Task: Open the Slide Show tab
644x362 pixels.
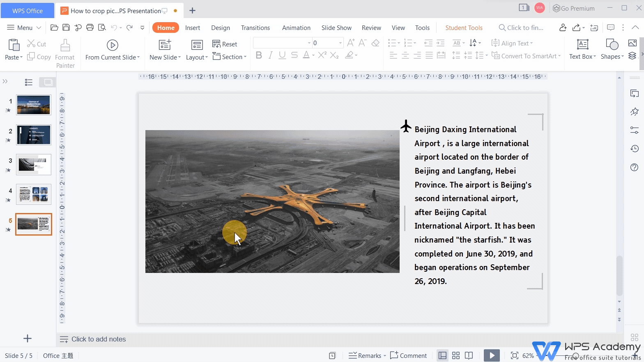Action: tap(336, 27)
